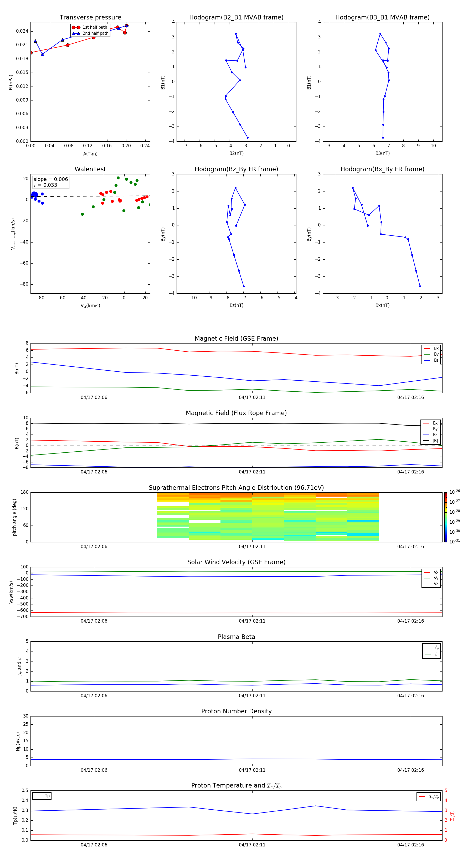Image resolution: width=473 pixels, height=868 pixels.
Task: Click 'Magnetic Field (GSE Frame)' title
Action: [236, 338]
